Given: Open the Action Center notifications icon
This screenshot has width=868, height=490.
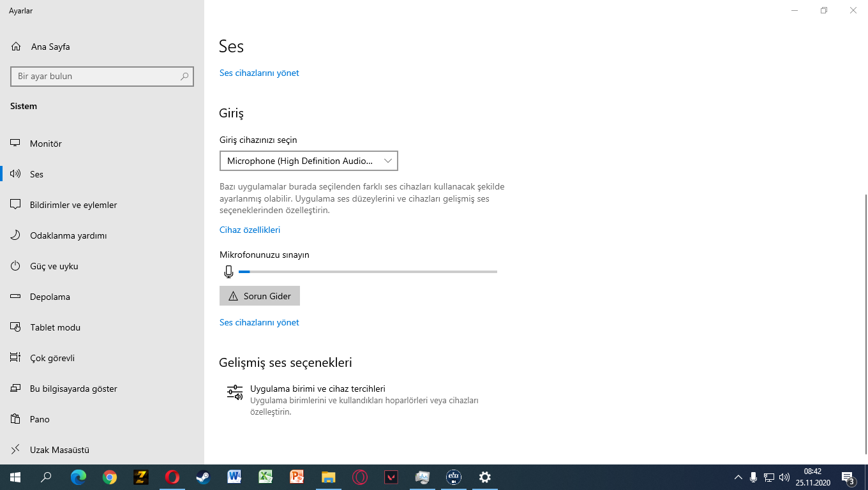Looking at the screenshot, I should pos(848,477).
